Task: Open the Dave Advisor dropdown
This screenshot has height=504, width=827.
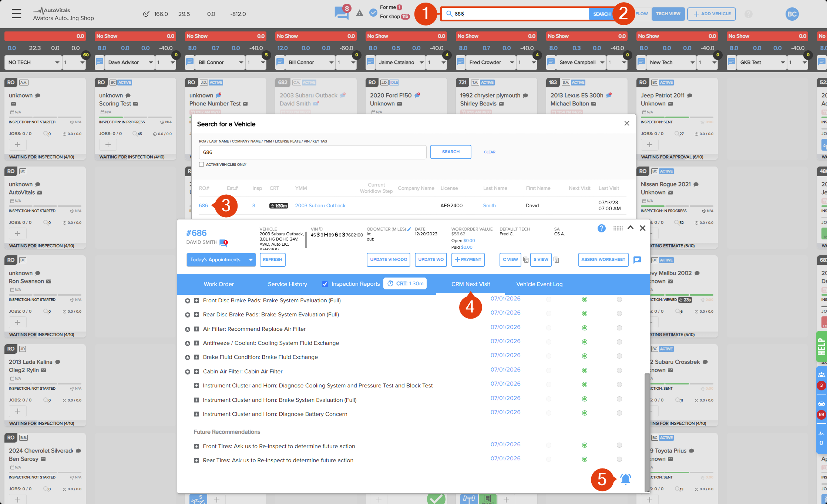Action: click(x=129, y=62)
